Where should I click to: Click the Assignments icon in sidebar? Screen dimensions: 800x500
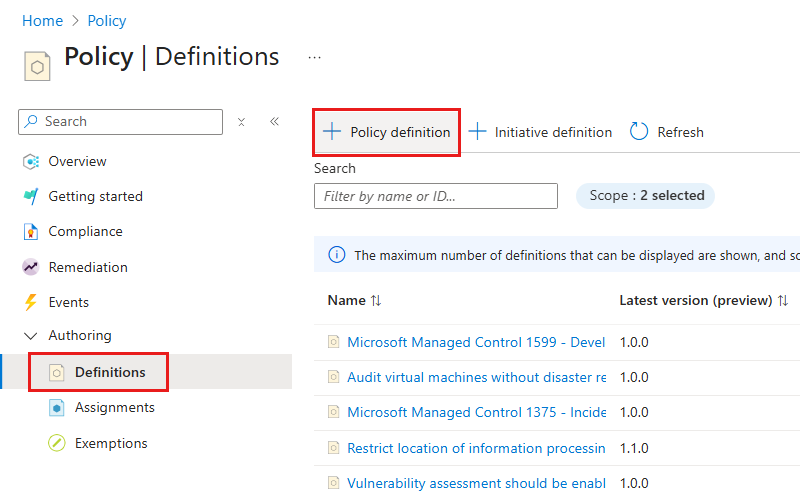click(x=57, y=408)
